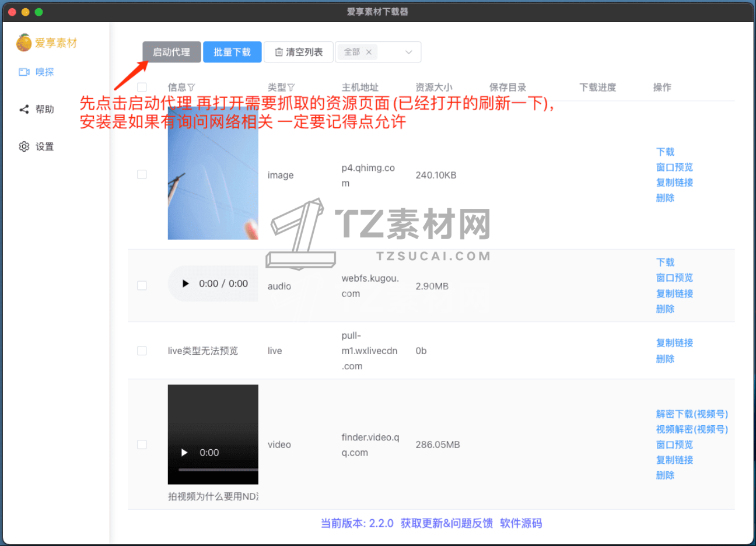Click the 下载进度 column header
This screenshot has height=546, width=756.
(x=598, y=87)
